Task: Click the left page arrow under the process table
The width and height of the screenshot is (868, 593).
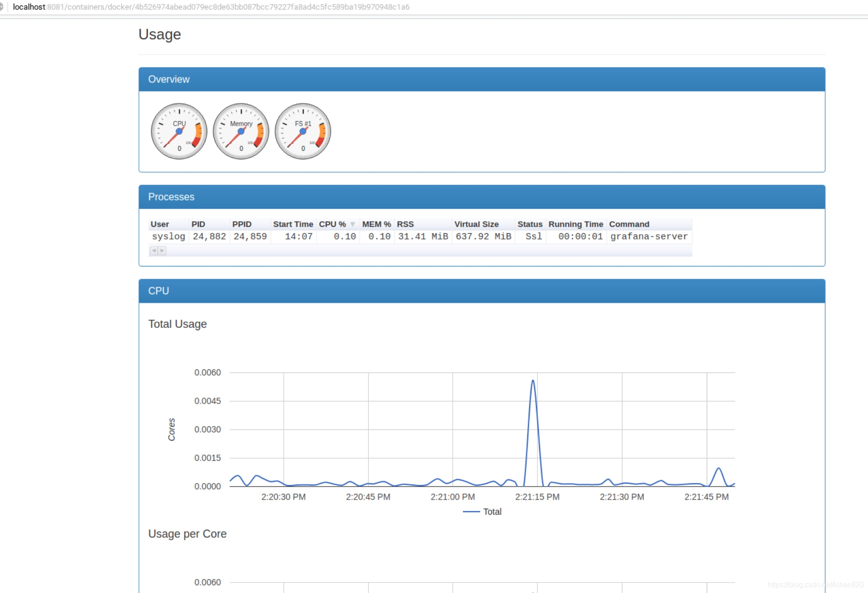Action: click(x=154, y=250)
